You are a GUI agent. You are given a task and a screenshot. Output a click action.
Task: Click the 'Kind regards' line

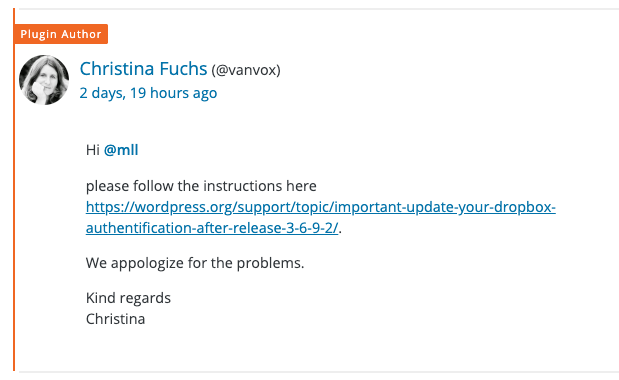(x=128, y=298)
